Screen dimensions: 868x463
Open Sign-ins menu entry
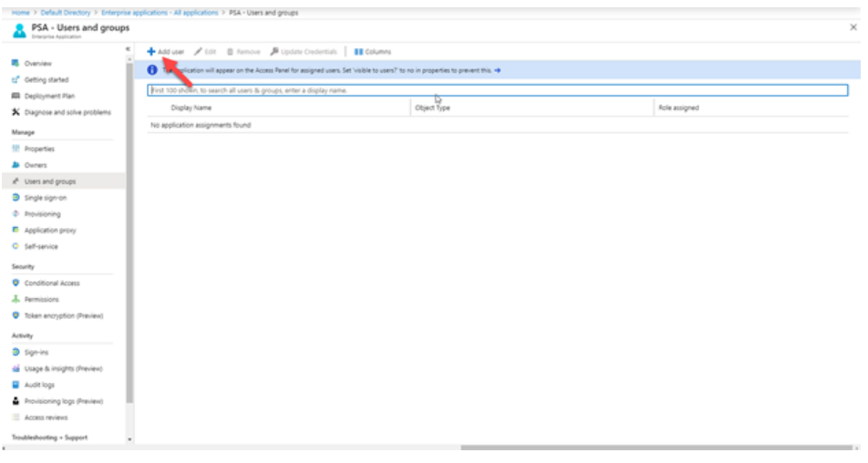click(x=36, y=353)
